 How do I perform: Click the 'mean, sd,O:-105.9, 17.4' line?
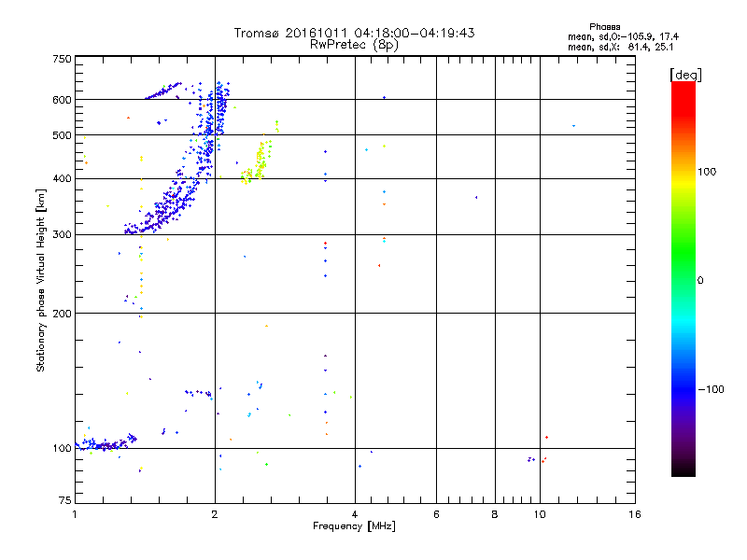623,36
